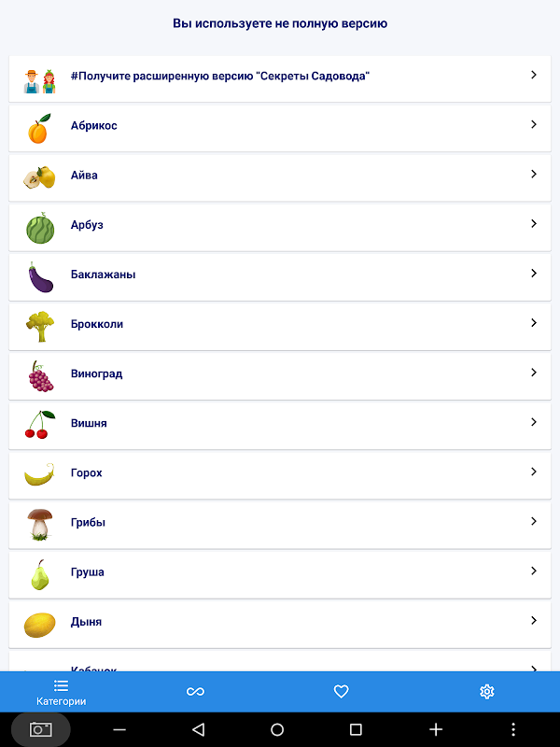Tap the apricot icon next to Абрикос
The height and width of the screenshot is (747, 560).
[x=39, y=129]
